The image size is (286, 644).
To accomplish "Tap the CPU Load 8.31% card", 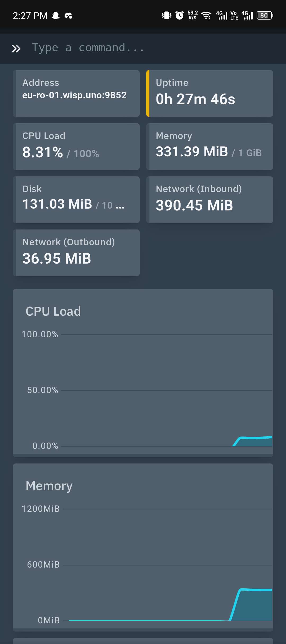I will 76,146.
